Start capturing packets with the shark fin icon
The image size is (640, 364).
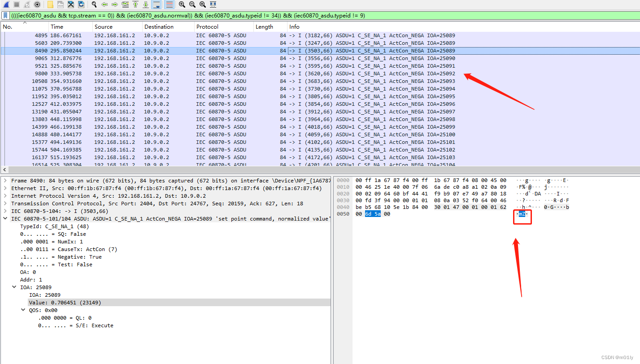6,4
